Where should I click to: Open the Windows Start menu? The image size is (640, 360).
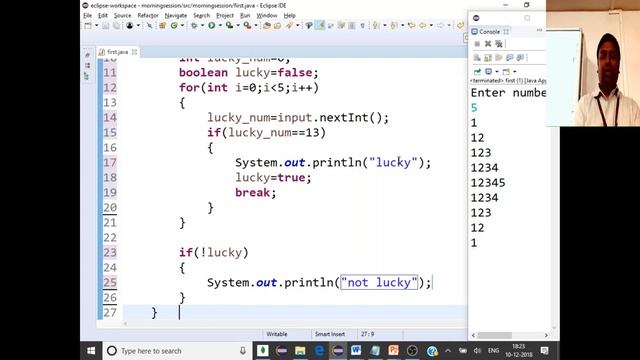(x=91, y=351)
